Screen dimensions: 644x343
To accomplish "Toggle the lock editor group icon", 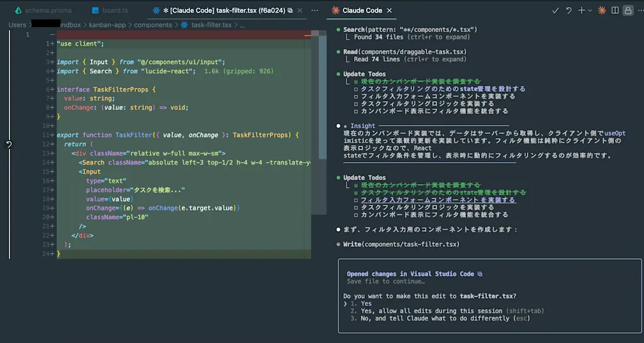I will [628, 11].
